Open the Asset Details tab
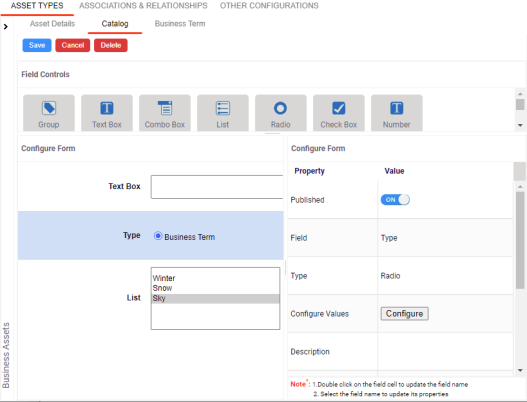This screenshot has height=402, width=527. coord(52,24)
